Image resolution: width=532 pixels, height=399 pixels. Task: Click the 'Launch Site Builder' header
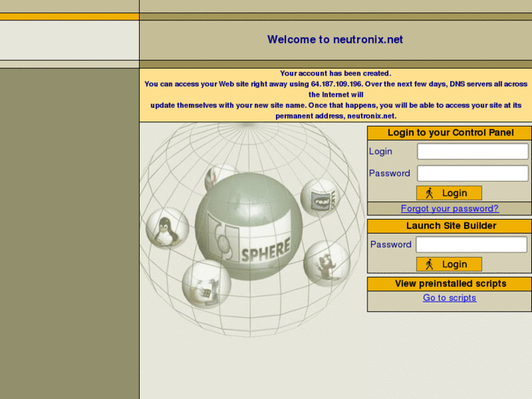point(451,225)
